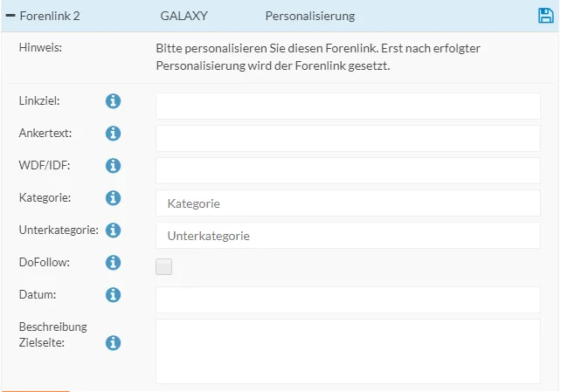Show info for WDF/IDF field
561x392 pixels.
113,166
